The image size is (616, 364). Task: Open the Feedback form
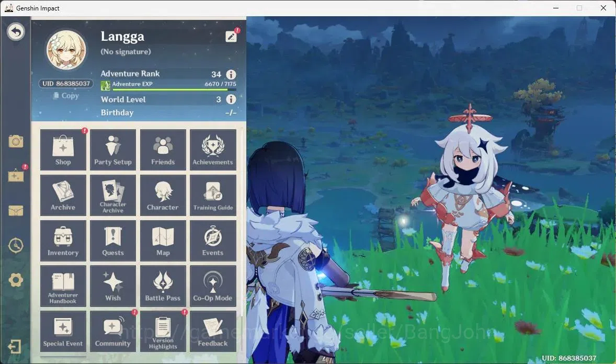click(x=213, y=332)
